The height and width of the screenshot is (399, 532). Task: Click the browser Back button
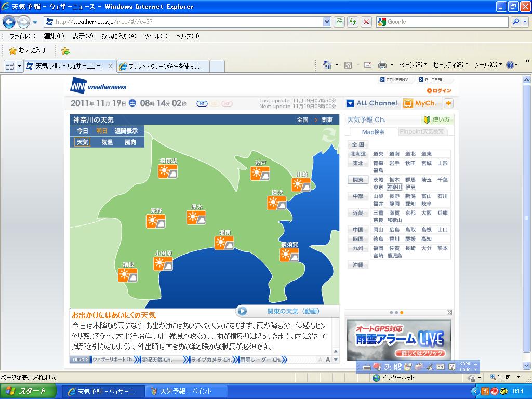click(9, 22)
